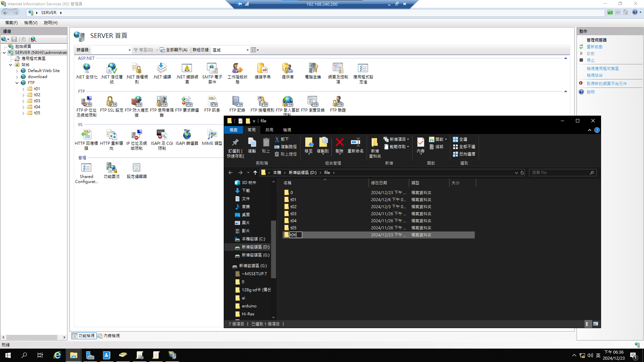Click the 重新啟動 link in actions pane
This screenshot has height=362, width=644.
coord(594,47)
